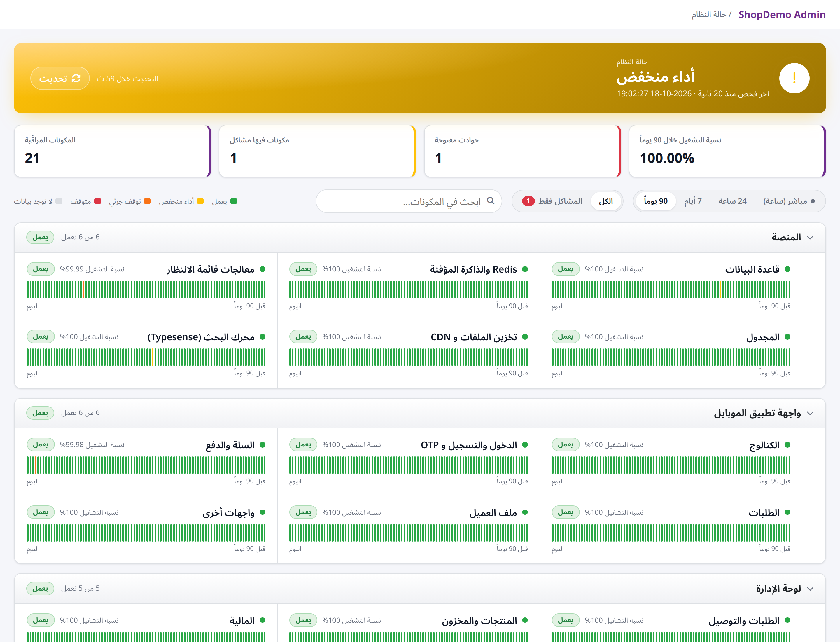Click the يعمل badge beside واجهات أخرى
Viewport: 840px width, 642px height.
coord(41,512)
